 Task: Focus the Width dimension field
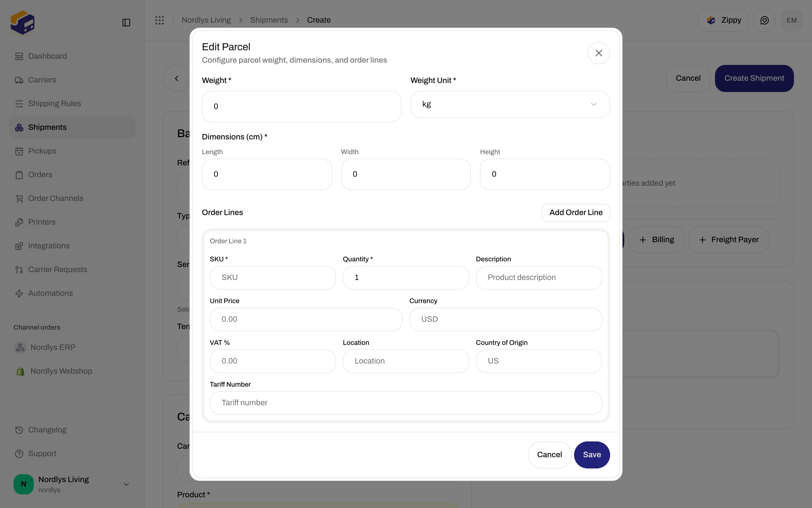pos(406,174)
